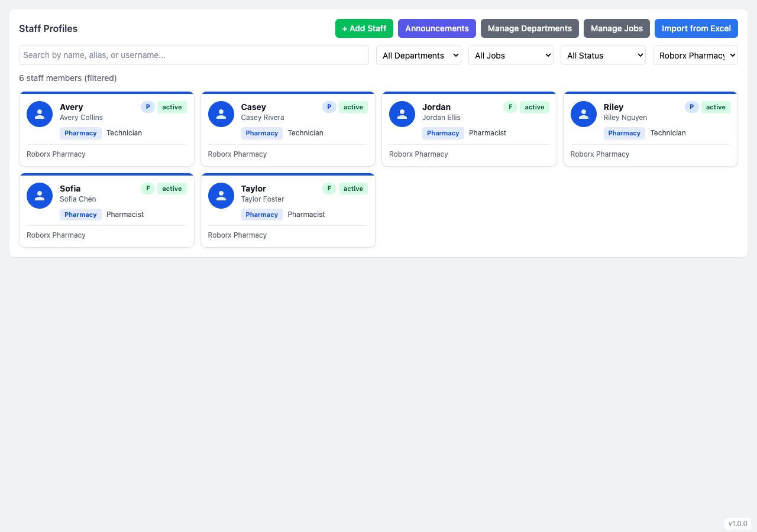Screen dimensions: 757x532
Task: Open the Announcements page
Action: coord(437,28)
